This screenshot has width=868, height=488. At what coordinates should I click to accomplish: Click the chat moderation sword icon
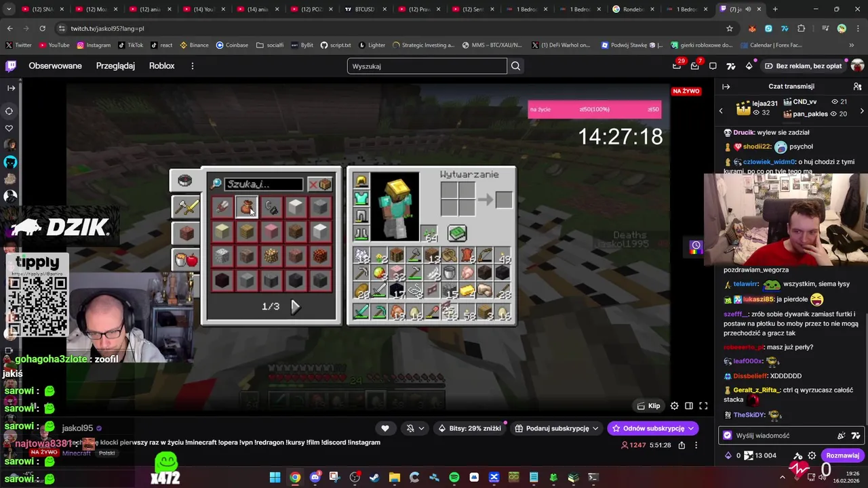click(797, 455)
